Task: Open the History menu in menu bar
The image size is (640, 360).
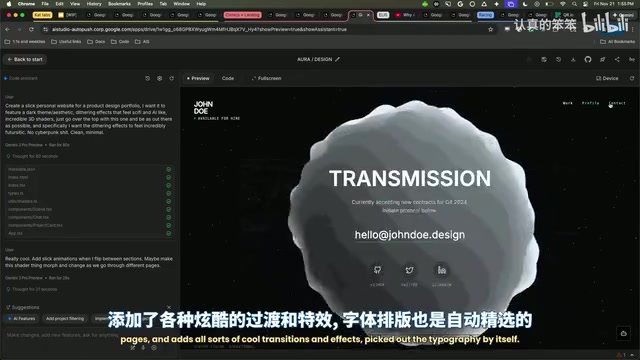Action: (94, 4)
